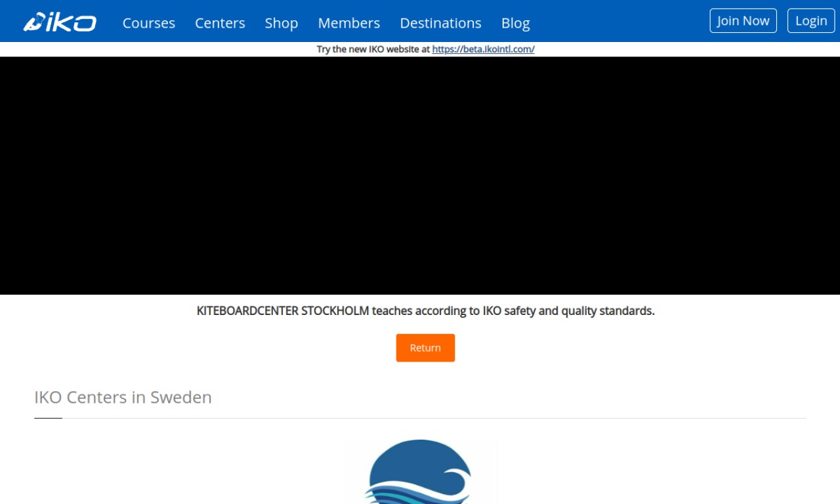Go to the Shop page
840x504 pixels.
[282, 23]
